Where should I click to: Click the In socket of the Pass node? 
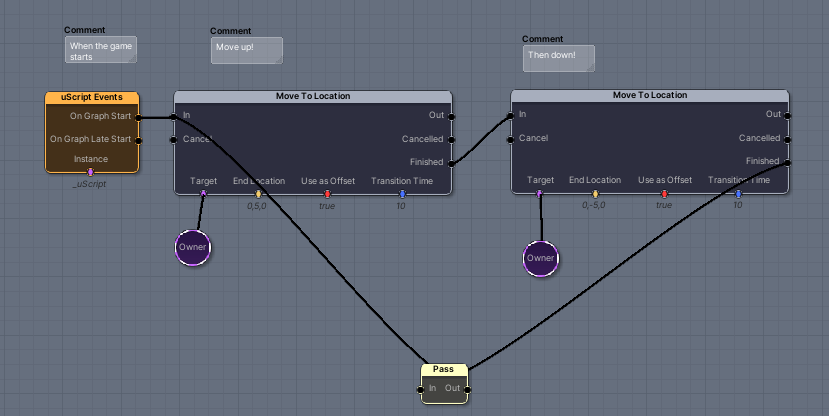(421, 389)
